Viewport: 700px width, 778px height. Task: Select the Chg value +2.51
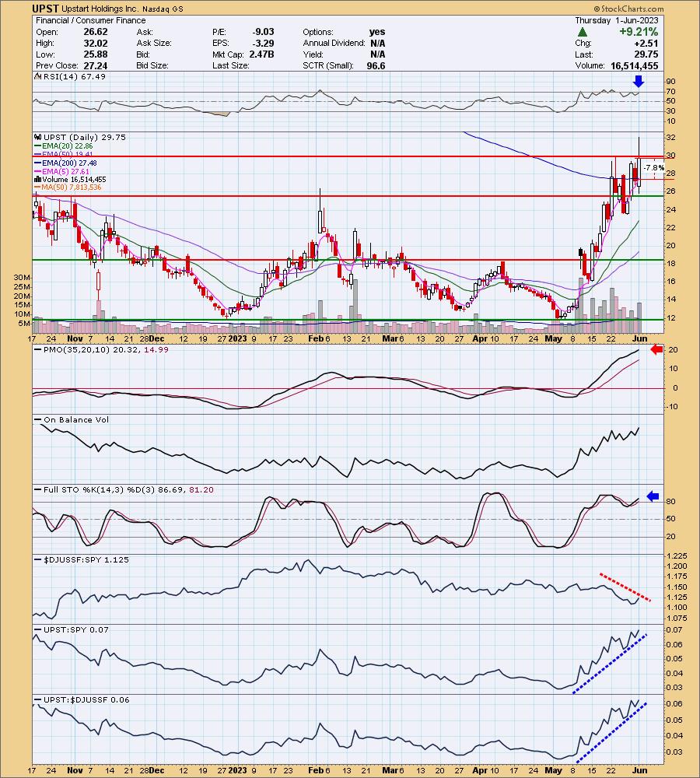point(646,43)
